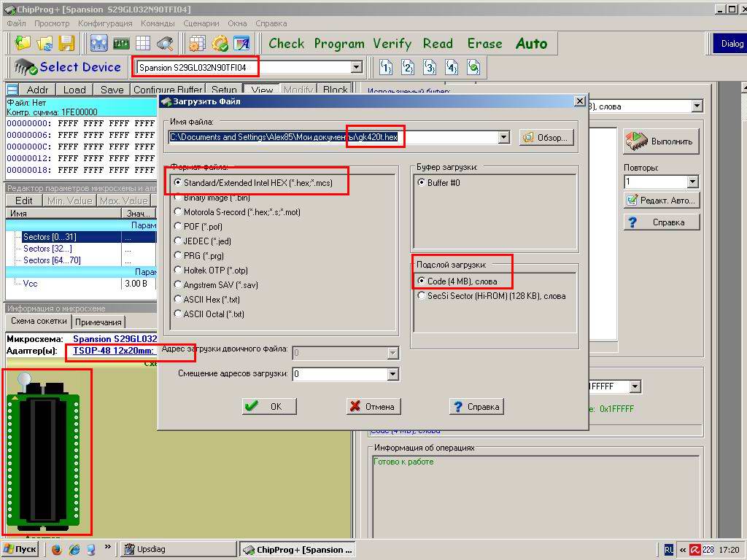Select the Sectors [32...] tree row
This screenshot has width=747, height=560.
47,249
